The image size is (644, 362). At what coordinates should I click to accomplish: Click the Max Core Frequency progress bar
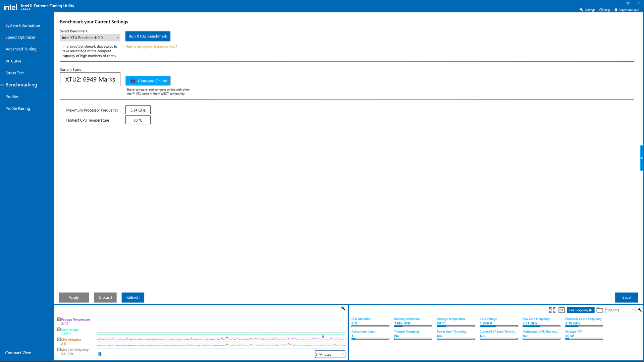click(541, 326)
